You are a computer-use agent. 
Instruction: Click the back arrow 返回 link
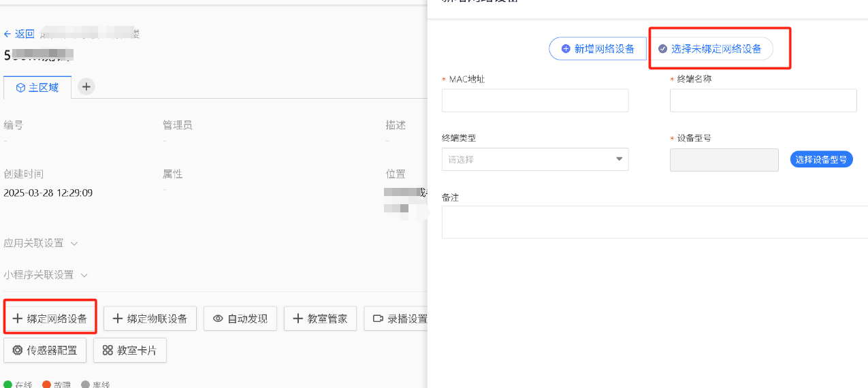pyautogui.click(x=19, y=34)
